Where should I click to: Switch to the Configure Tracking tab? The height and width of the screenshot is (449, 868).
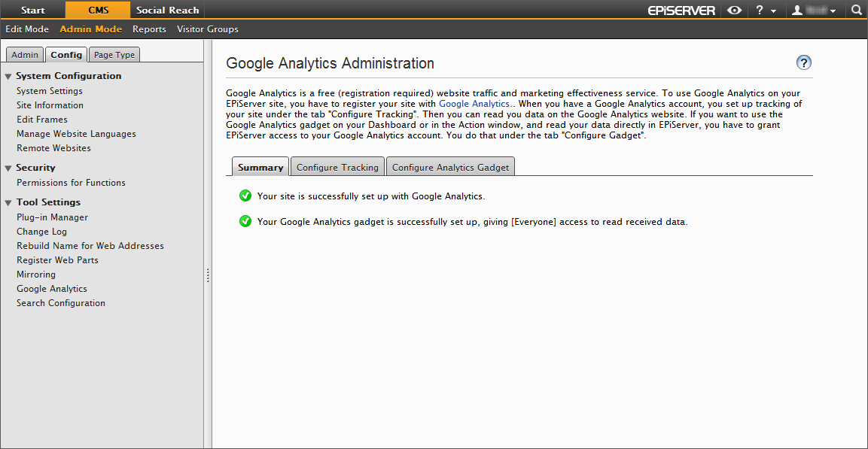click(337, 167)
